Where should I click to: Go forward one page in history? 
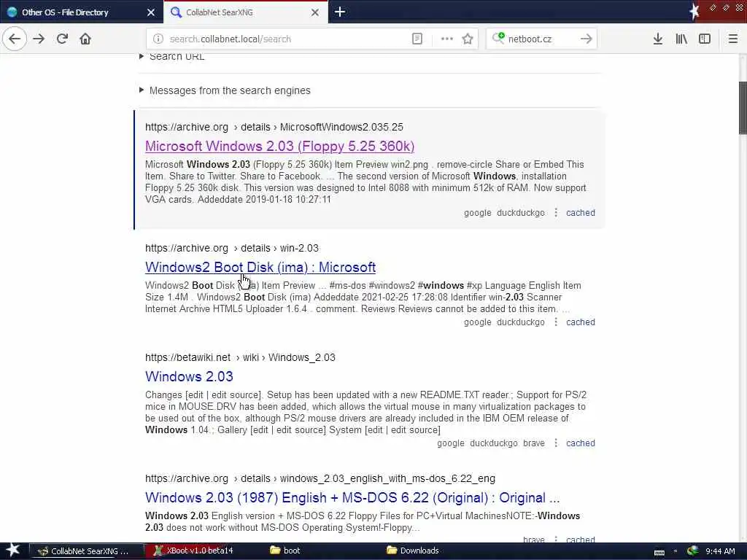(39, 39)
